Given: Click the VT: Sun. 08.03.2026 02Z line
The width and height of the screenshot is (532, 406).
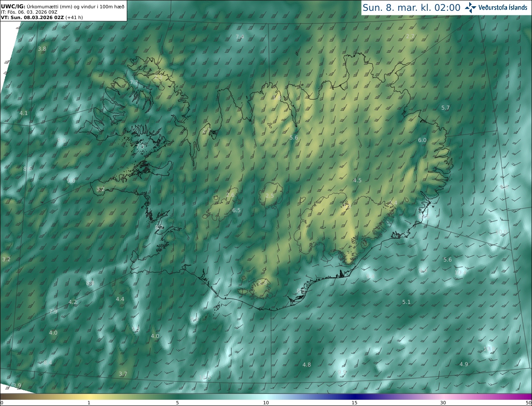Looking at the screenshot, I should pos(42,17).
